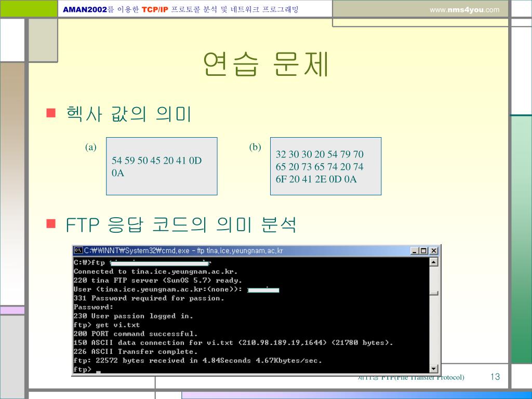The width and height of the screenshot is (532, 399).
Task: Click the cmd vertical scrollbar thumb
Action: (434, 293)
